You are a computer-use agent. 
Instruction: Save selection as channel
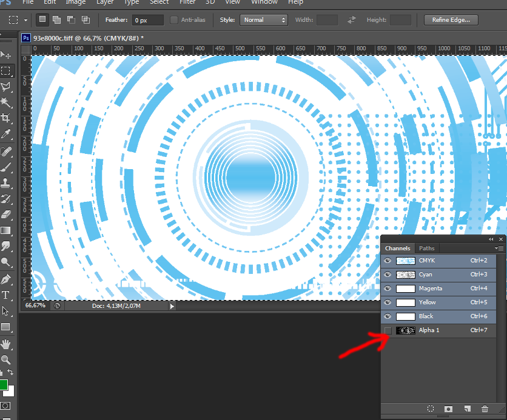tap(448, 408)
